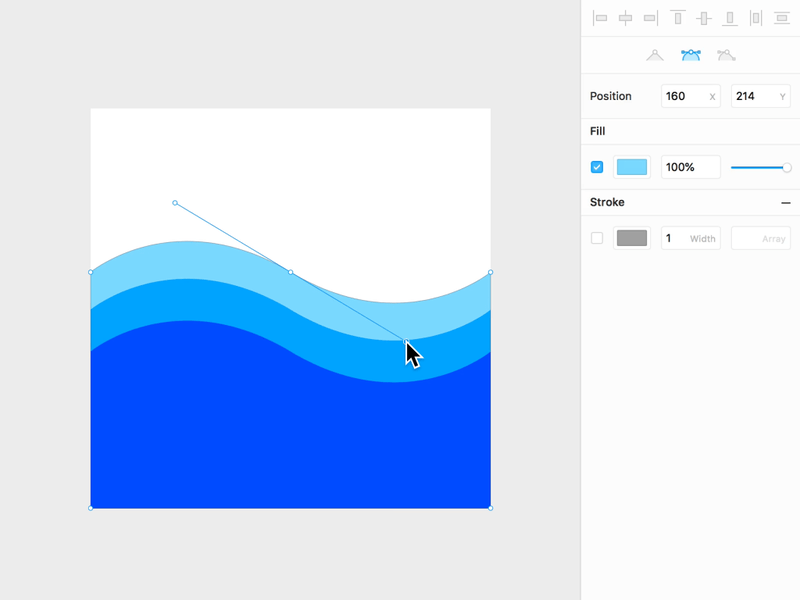Select the mirrored point type icon
This screenshot has height=600, width=800.
[690, 55]
